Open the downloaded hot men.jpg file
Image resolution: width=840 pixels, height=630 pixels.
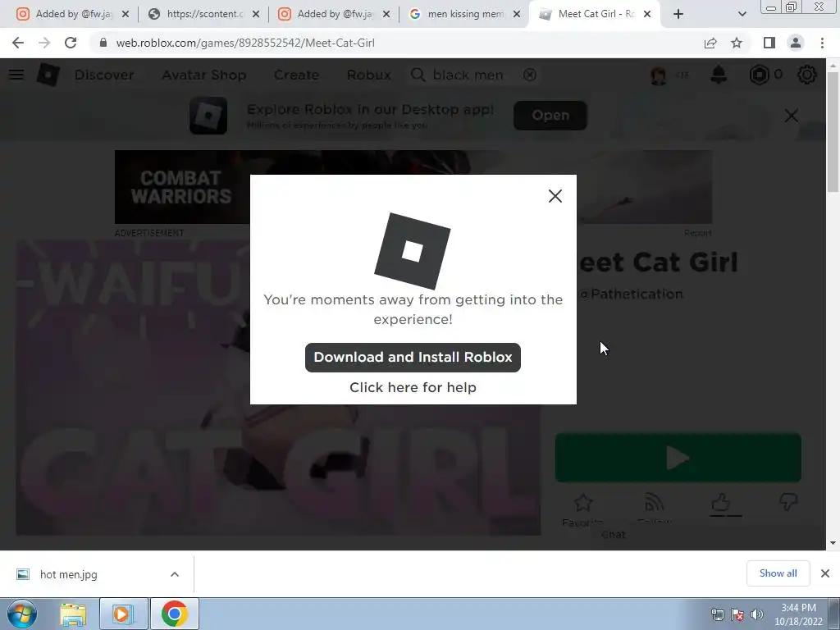click(x=68, y=574)
